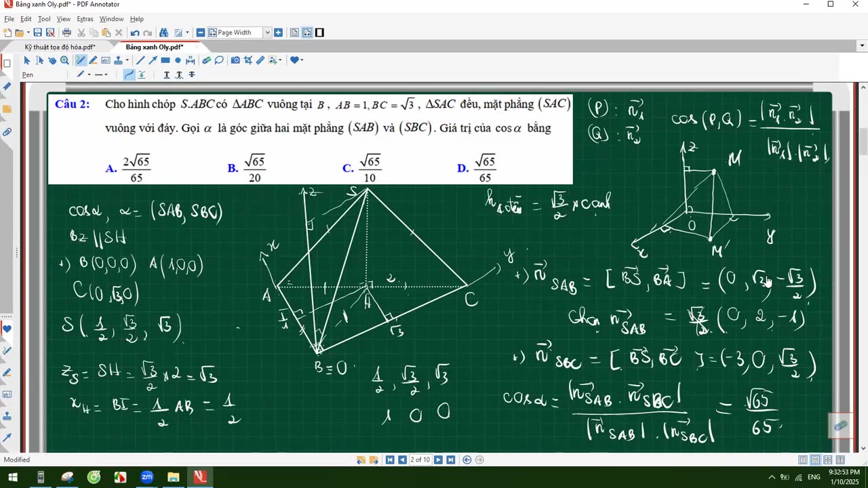Zoom out with the minus button
The image size is (868, 488).
tap(201, 33)
